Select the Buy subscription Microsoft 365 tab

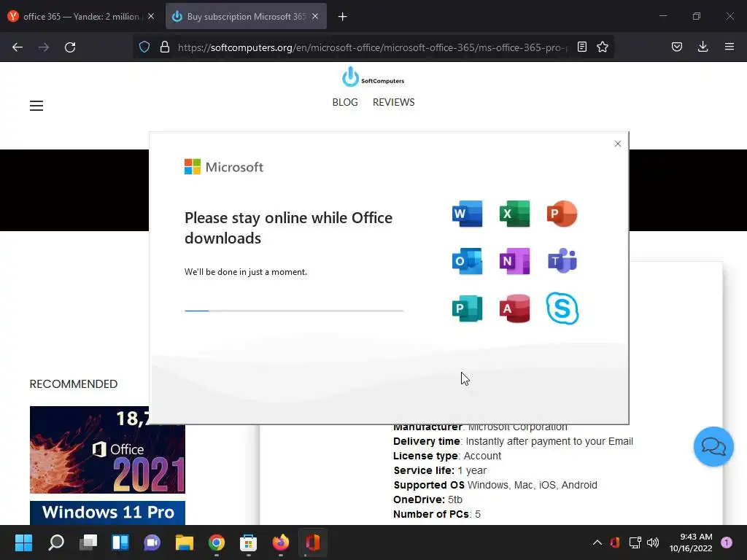[x=246, y=17]
